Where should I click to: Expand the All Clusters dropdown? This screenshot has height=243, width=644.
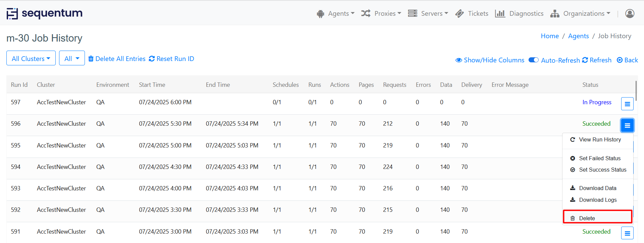coord(31,59)
